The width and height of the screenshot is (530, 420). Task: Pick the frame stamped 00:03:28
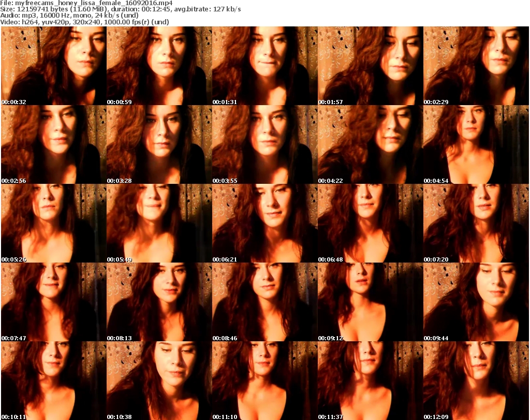tap(159, 144)
